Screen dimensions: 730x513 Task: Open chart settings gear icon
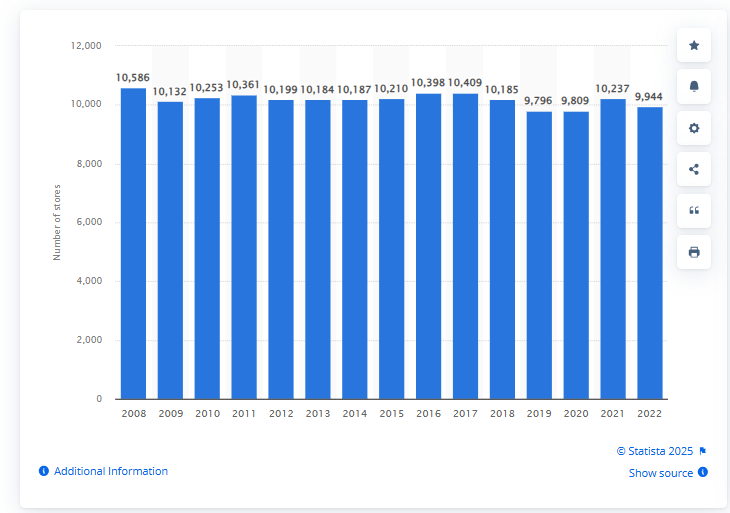point(694,128)
